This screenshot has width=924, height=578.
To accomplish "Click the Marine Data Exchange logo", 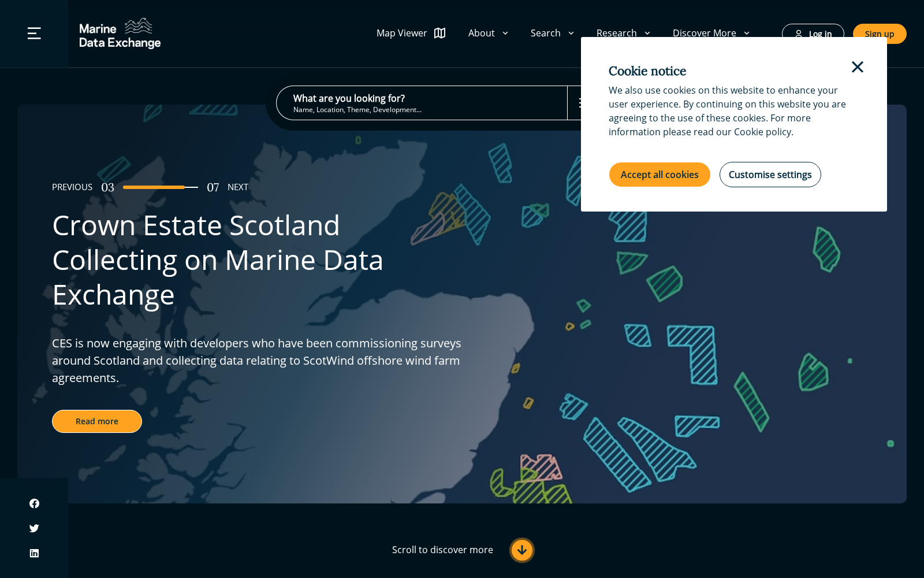I will 120,34.
